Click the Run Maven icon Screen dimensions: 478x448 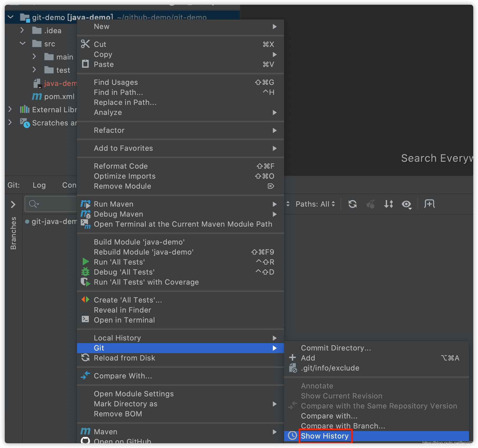(85, 204)
